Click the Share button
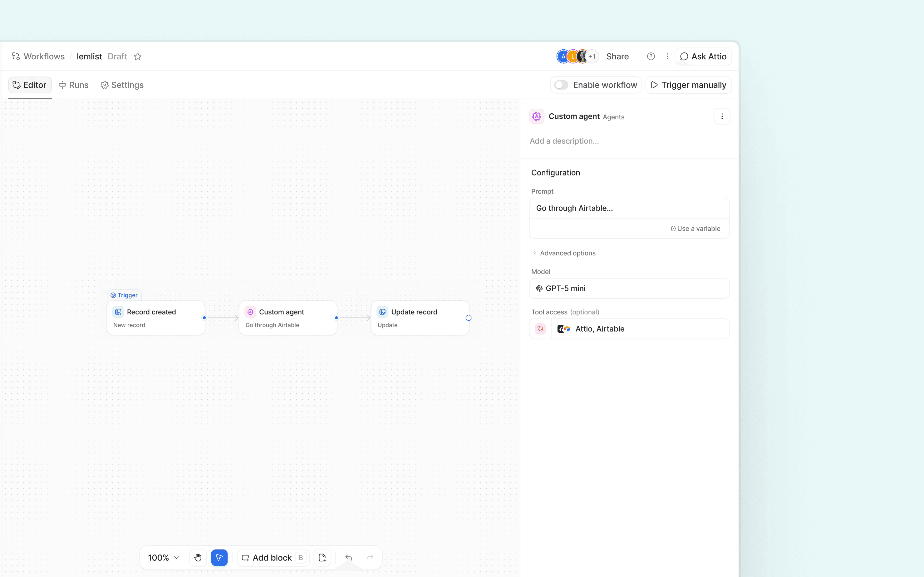 pyautogui.click(x=617, y=57)
